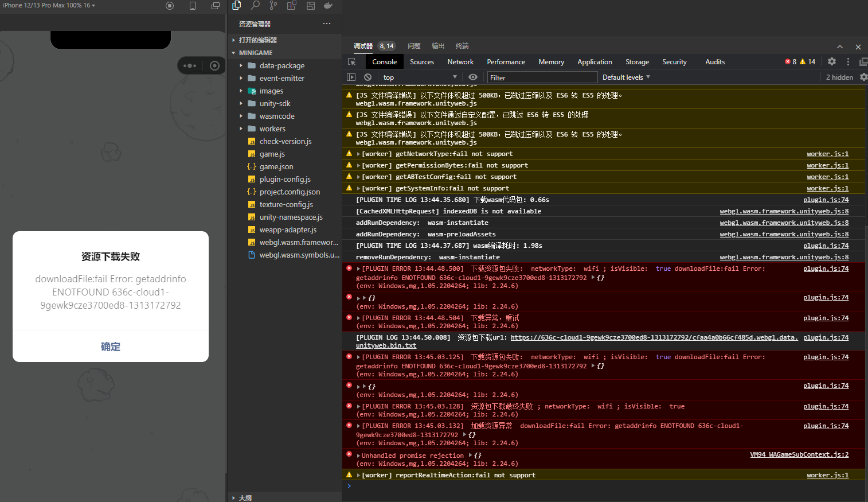
Task: Open project.config.json in the file tree
Action: pyautogui.click(x=290, y=192)
